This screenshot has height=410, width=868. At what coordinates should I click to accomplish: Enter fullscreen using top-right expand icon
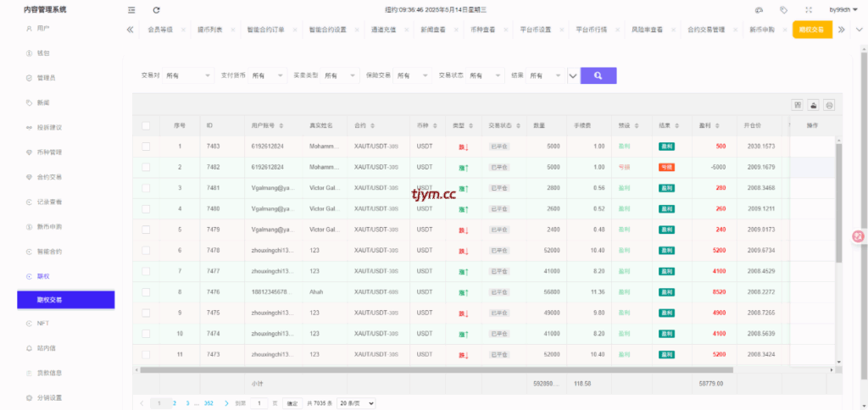[809, 10]
